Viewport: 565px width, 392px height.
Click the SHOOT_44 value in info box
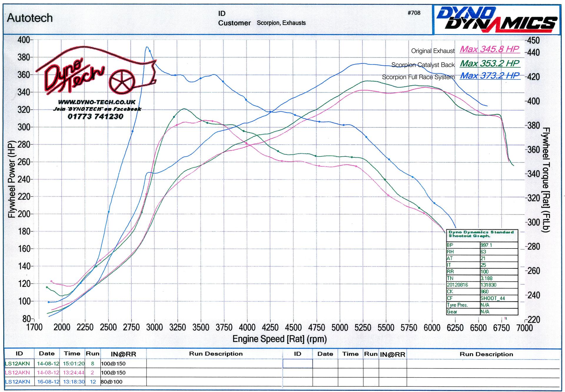[x=492, y=298]
